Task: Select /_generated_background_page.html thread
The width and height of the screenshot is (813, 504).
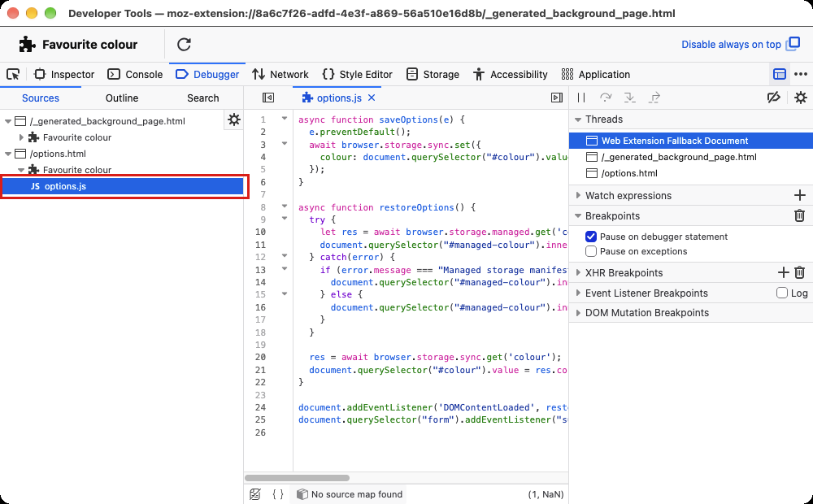Action: pos(690,157)
